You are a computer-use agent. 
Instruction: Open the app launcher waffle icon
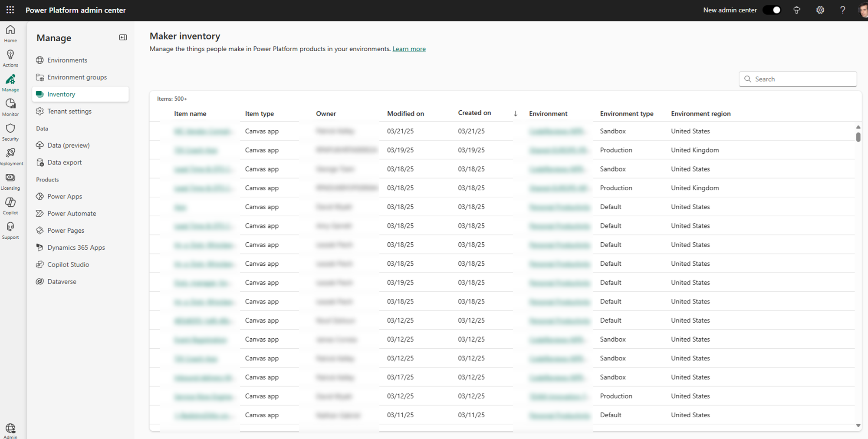coord(10,10)
